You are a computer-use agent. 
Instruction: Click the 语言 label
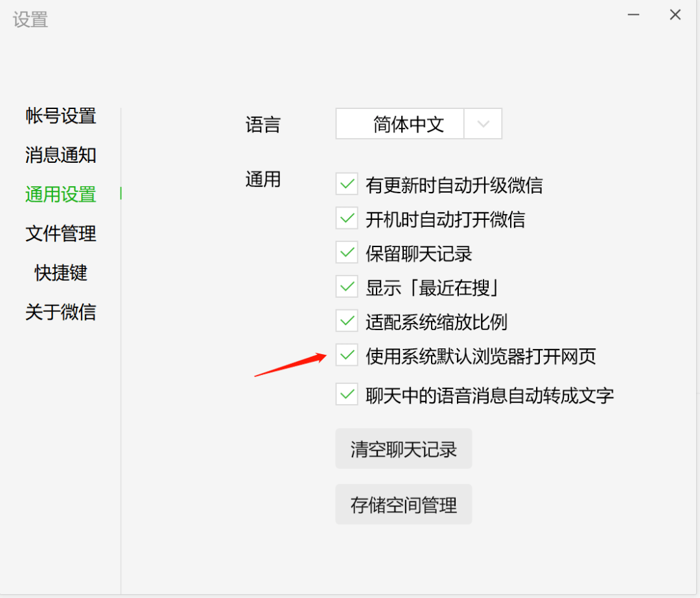pos(263,125)
